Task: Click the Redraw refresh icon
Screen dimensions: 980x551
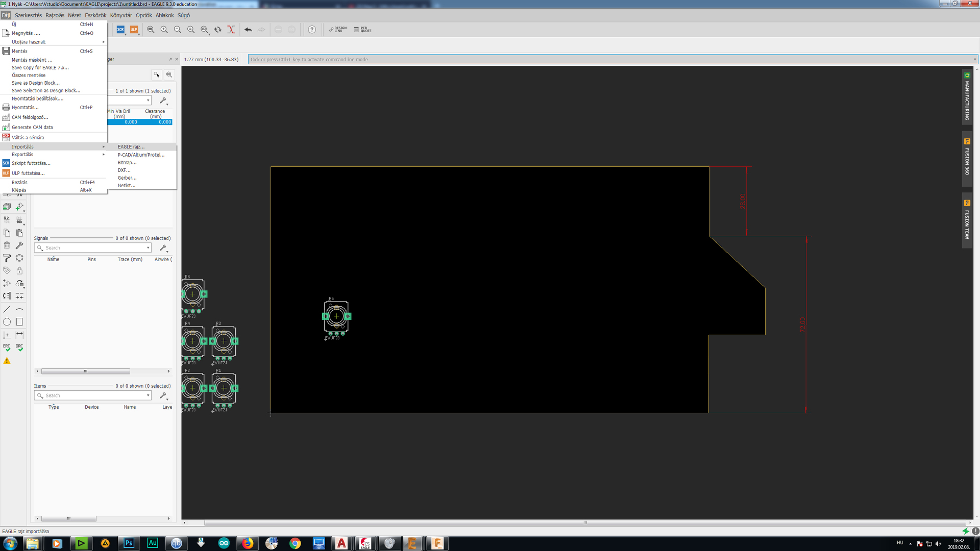Action: pos(218,30)
